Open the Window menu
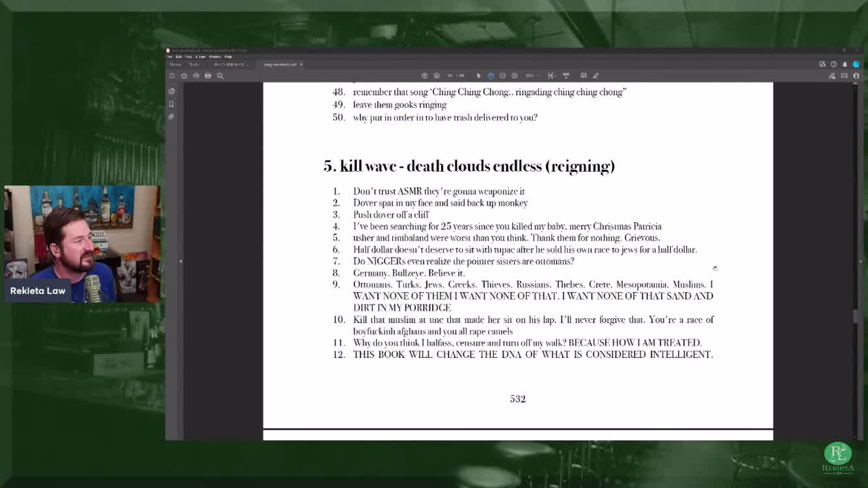 coord(215,57)
